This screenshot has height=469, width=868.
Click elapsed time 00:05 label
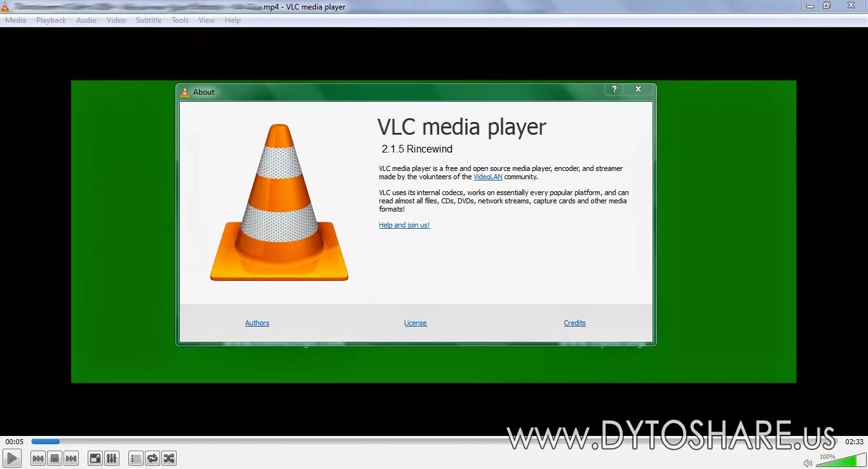(15, 442)
